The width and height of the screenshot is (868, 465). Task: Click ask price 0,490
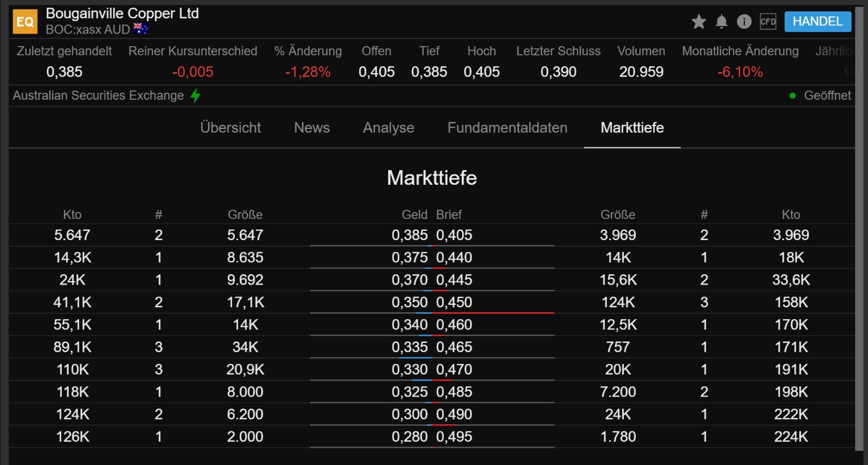coord(454,415)
